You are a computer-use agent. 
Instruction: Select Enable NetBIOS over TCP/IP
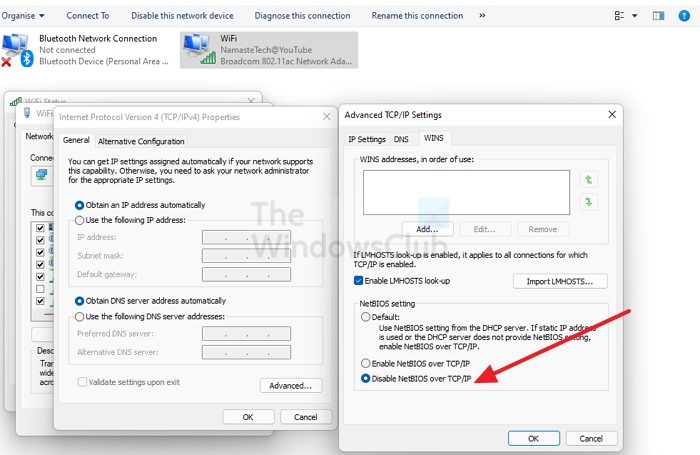(x=366, y=363)
